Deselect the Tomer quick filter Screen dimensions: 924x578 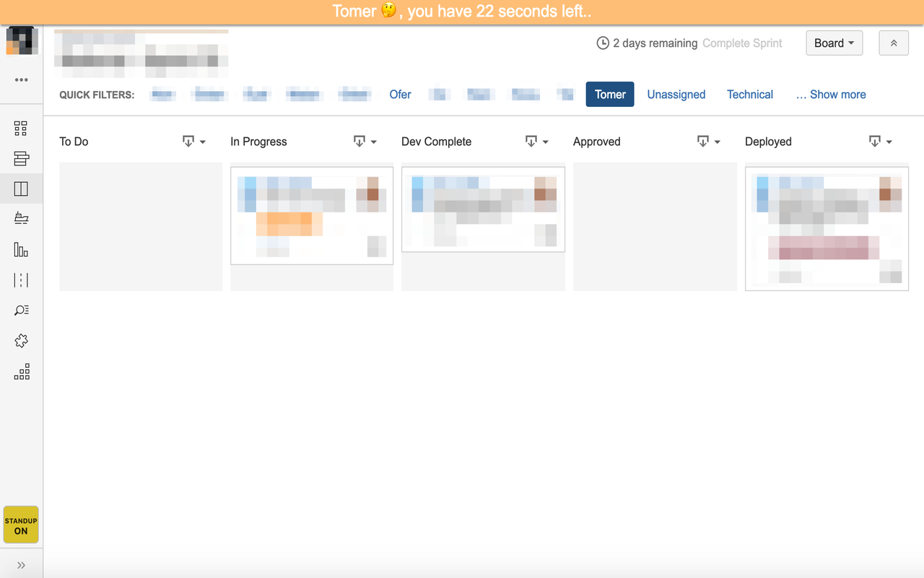pos(610,95)
